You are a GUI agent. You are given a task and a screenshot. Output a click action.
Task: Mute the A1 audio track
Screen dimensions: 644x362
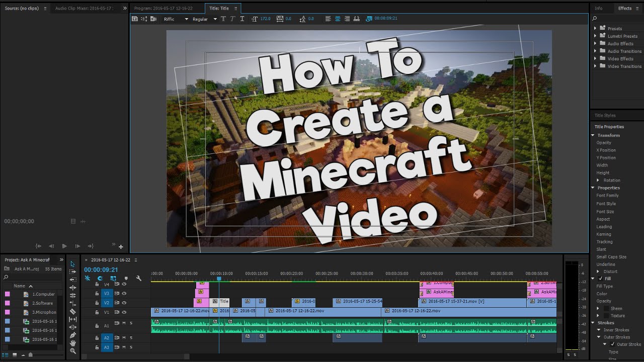click(124, 323)
